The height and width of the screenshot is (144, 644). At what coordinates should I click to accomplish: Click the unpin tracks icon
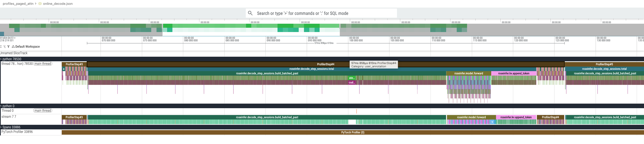pyautogui.click(x=5, y=47)
